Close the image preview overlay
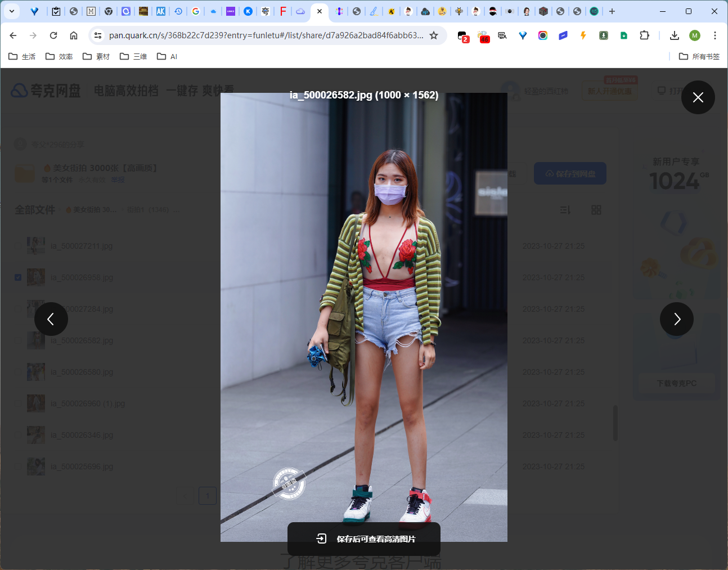Viewport: 728px width, 570px height. click(698, 97)
